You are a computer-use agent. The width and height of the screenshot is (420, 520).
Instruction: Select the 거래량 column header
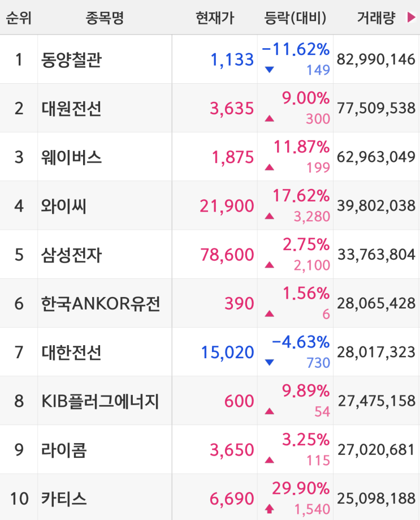click(x=376, y=18)
